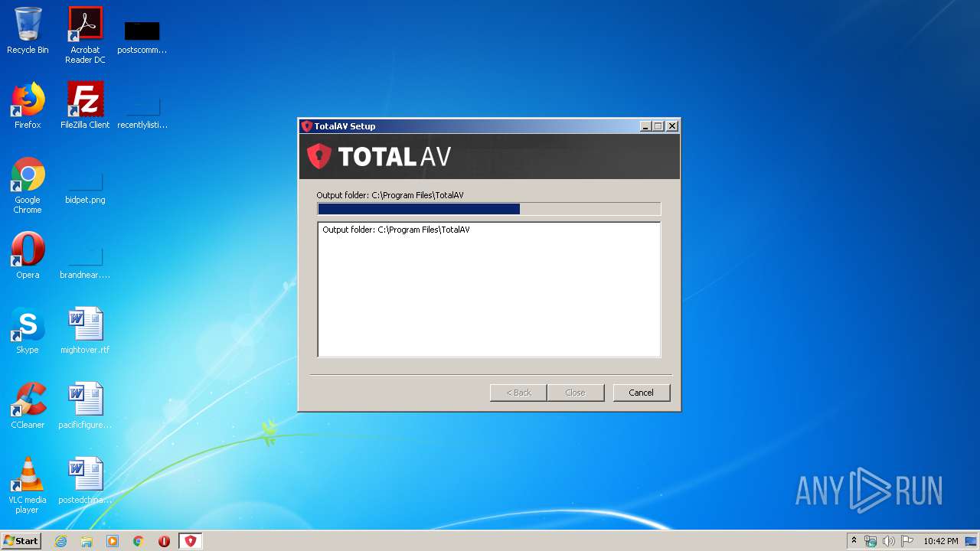
Task: Click the Show desktop button
Action: [x=972, y=541]
